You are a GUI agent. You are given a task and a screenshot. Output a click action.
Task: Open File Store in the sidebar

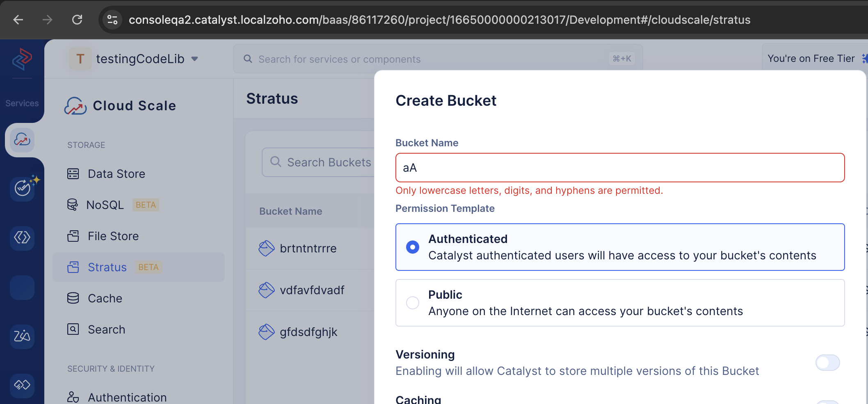[139, 236]
